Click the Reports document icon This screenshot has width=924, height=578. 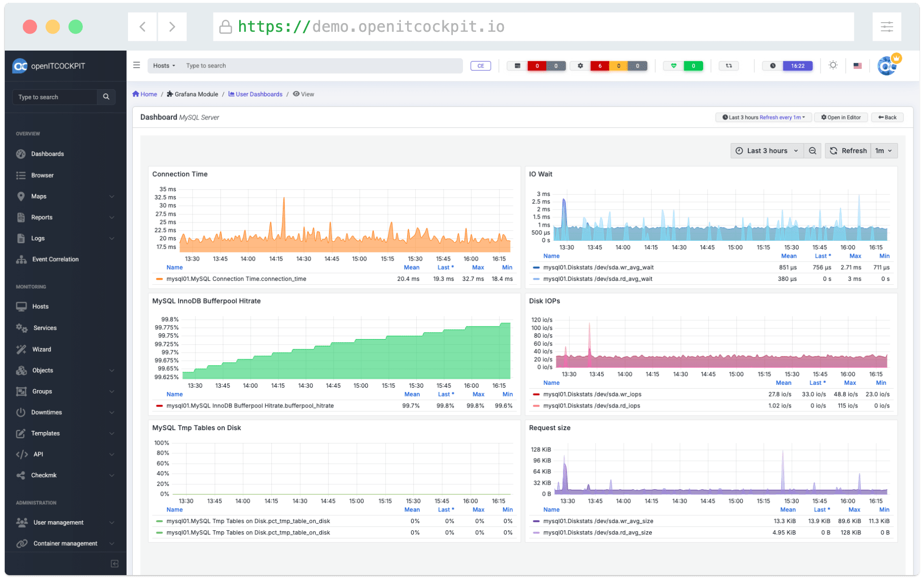[21, 217]
